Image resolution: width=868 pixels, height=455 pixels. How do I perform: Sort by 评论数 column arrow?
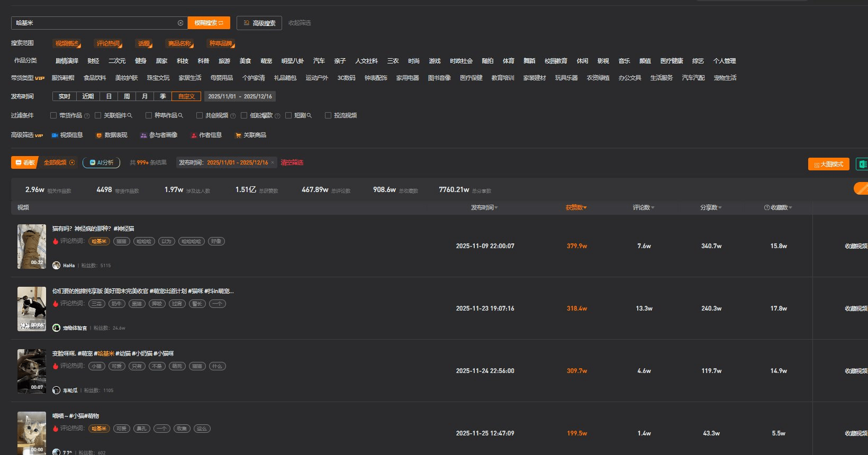click(x=653, y=208)
